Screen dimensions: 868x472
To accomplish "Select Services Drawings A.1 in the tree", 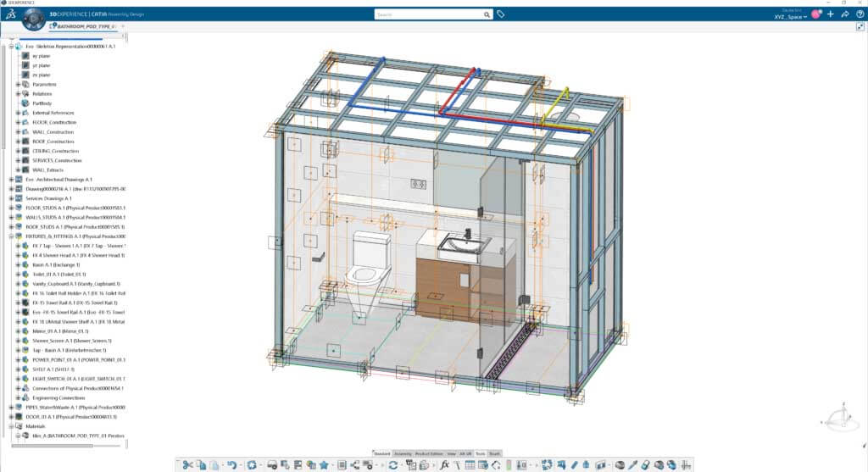I will pos(48,198).
